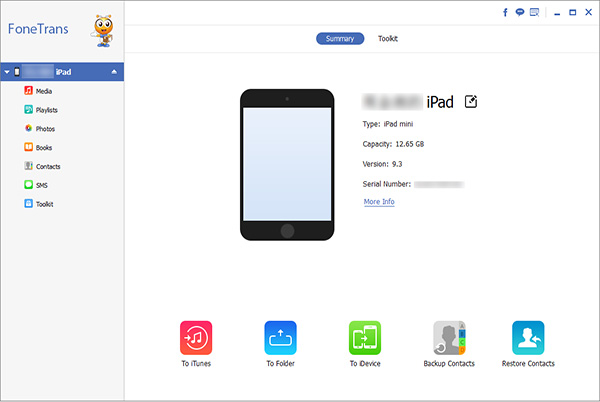Viewport: 600px width, 402px height.
Task: Click the iPad device preview image
Action: pyautogui.click(x=287, y=165)
